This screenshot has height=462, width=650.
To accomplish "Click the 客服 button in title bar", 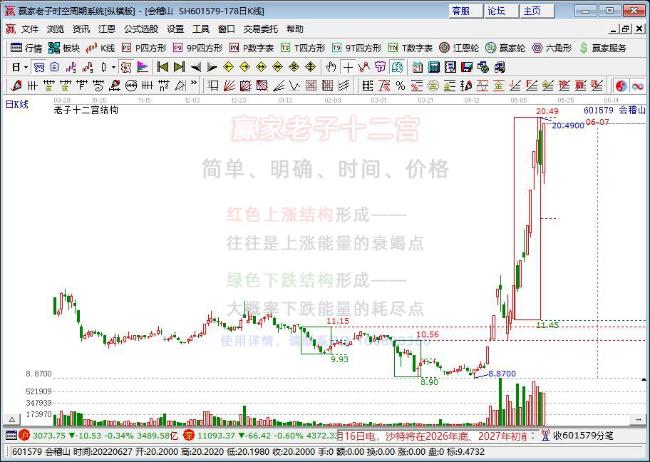I will coord(466,11).
